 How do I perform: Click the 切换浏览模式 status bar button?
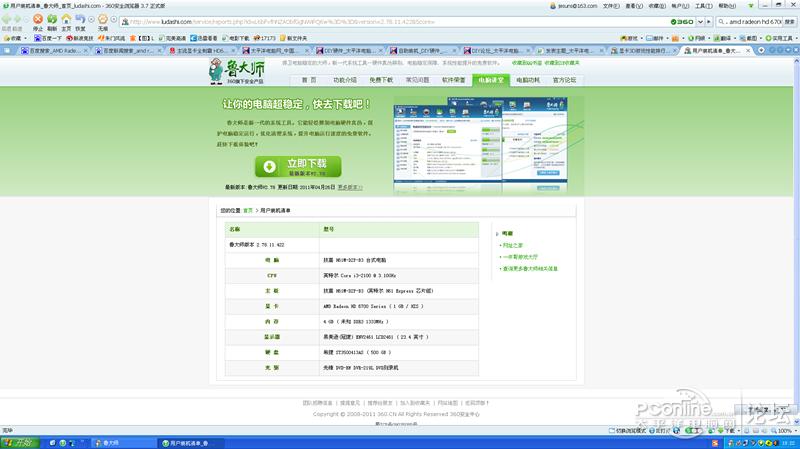(x=627, y=431)
